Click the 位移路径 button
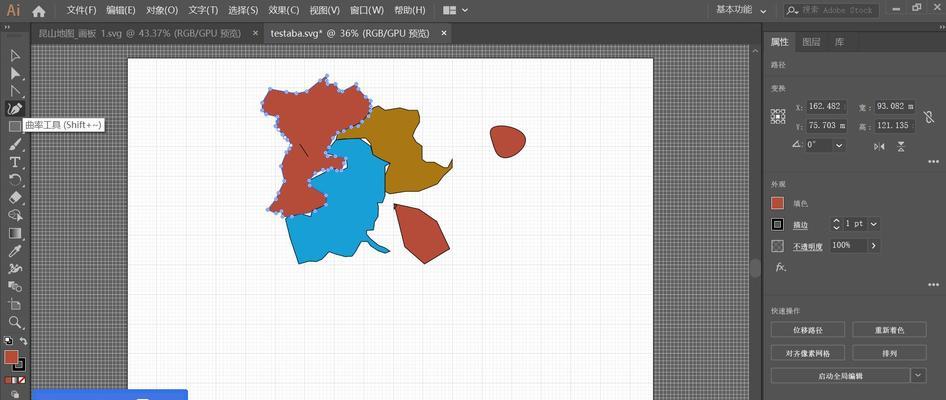Screen dimensions: 946x400 coord(808,330)
